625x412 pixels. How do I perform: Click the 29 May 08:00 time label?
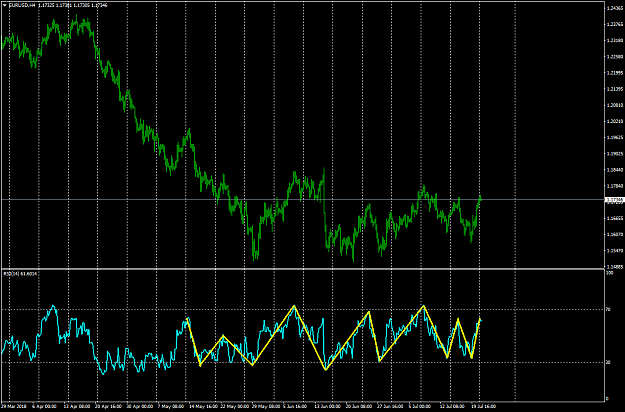266,406
